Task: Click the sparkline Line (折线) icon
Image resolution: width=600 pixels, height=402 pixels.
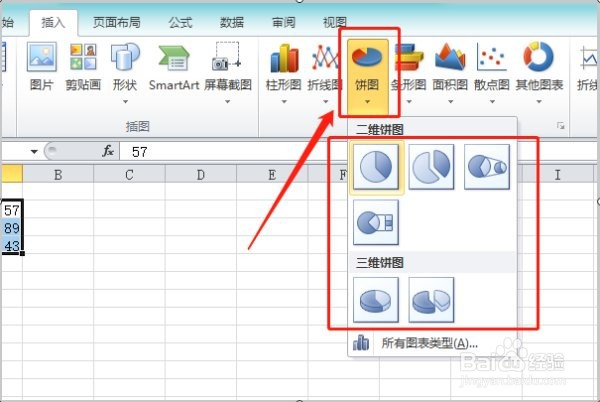Action: 588,67
